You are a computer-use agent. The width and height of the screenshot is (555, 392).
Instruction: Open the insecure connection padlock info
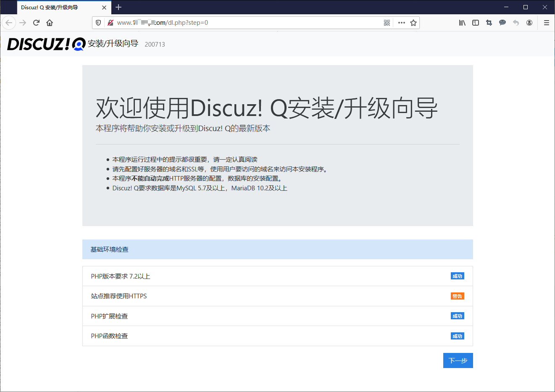(x=110, y=23)
